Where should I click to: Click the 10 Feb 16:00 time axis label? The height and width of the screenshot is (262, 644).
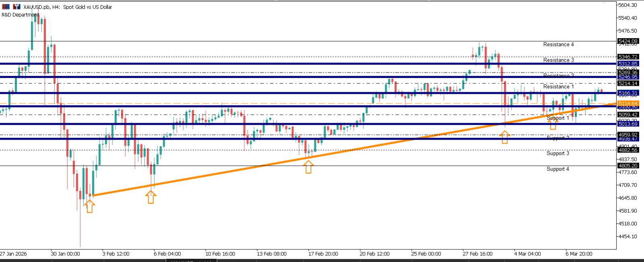pyautogui.click(x=220, y=254)
